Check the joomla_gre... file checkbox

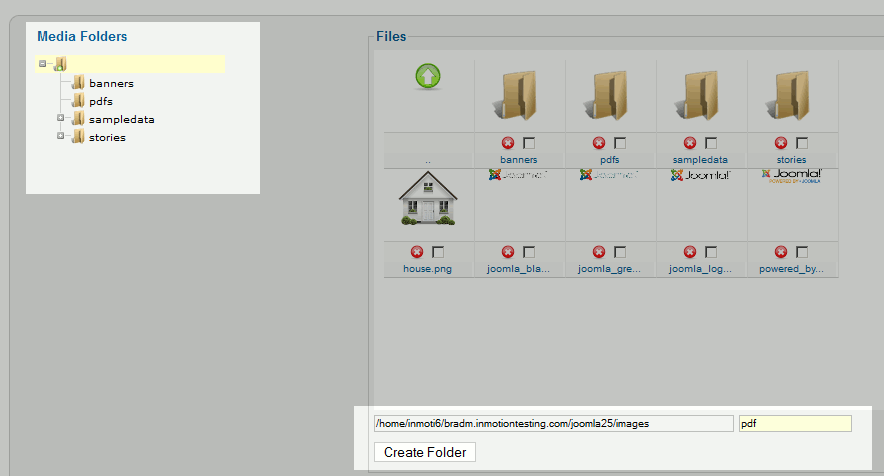(620, 252)
